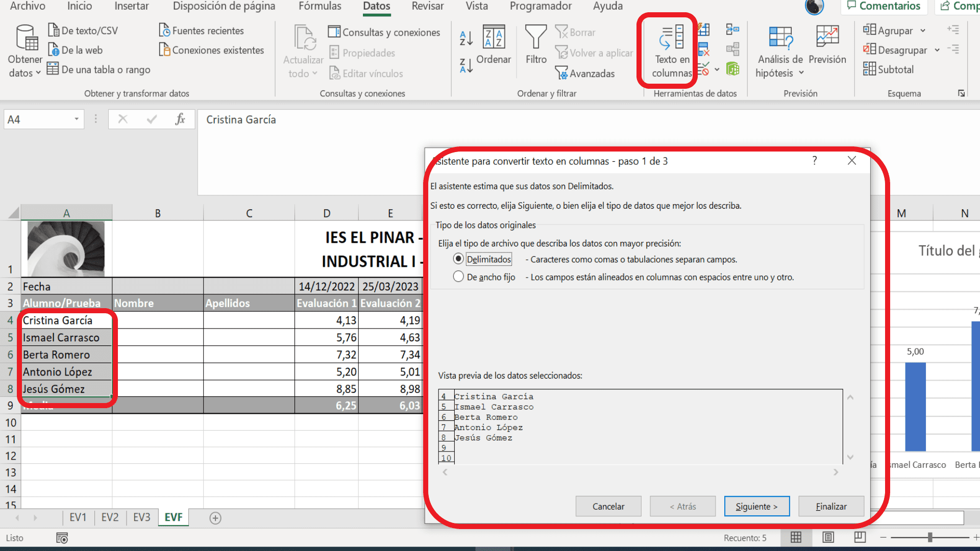Expand Análisis de hipótesis menu
Image resolution: width=980 pixels, height=551 pixels.
(x=801, y=73)
